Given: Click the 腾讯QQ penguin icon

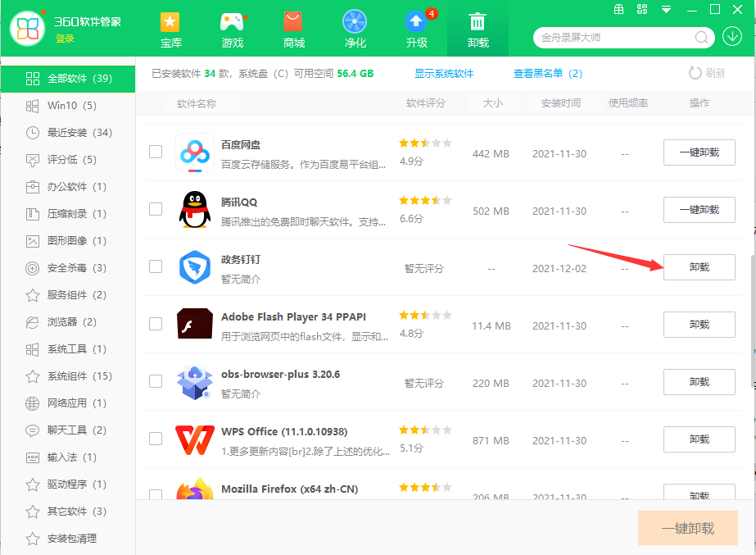Looking at the screenshot, I should pos(195,209).
